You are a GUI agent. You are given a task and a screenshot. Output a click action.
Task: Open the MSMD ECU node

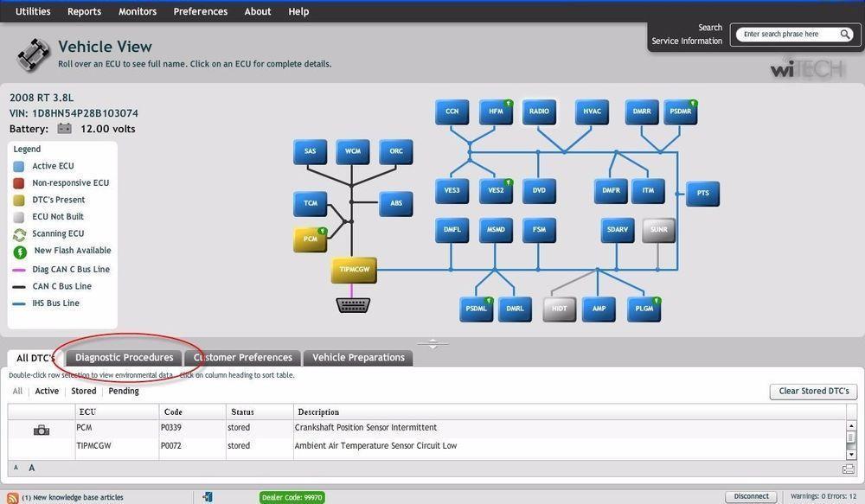[x=496, y=230]
